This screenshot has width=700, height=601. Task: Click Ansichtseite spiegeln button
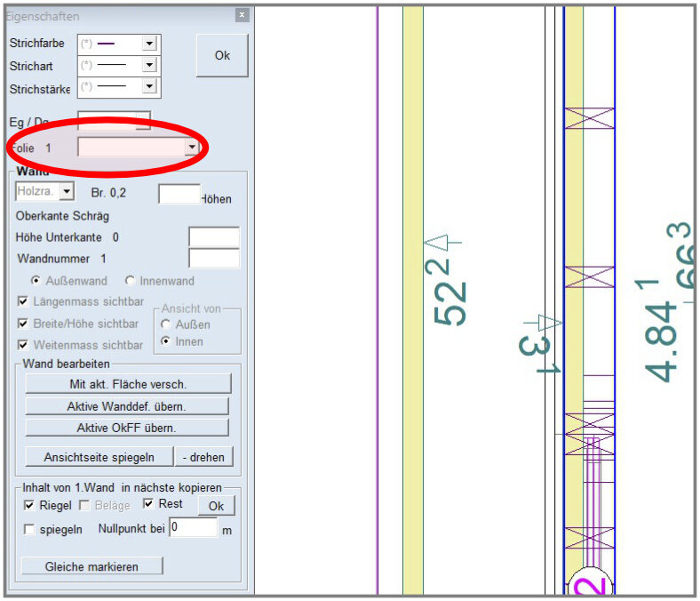point(98,457)
